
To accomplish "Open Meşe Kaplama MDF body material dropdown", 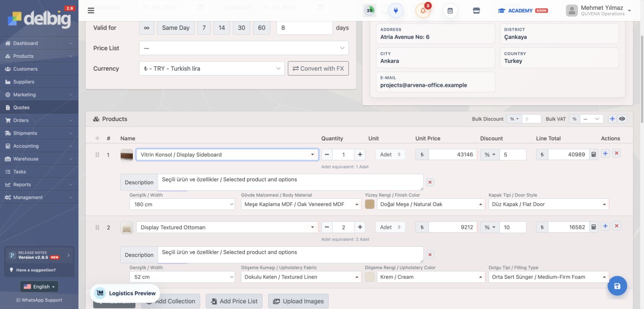I will 301,204.
